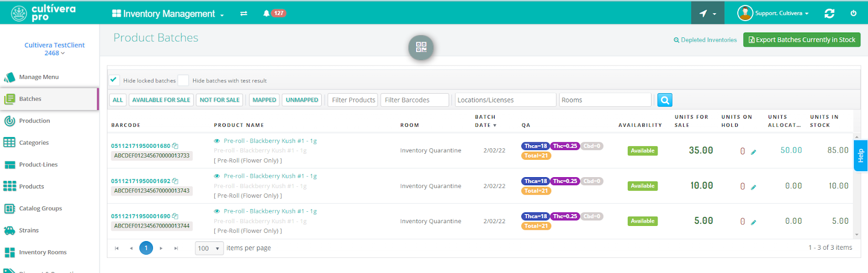Edit units on hold for first batch
Screen dimensions: 868x273
pos(754,152)
